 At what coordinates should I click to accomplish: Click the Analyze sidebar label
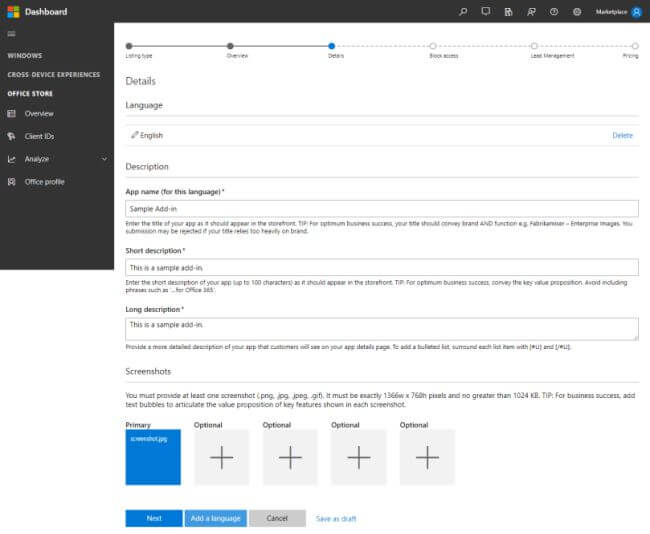pos(37,159)
